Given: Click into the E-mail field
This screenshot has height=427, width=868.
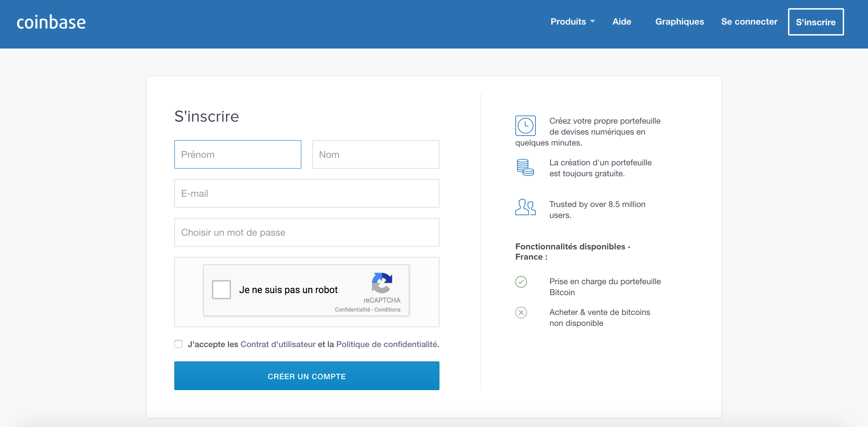Looking at the screenshot, I should pos(307,193).
